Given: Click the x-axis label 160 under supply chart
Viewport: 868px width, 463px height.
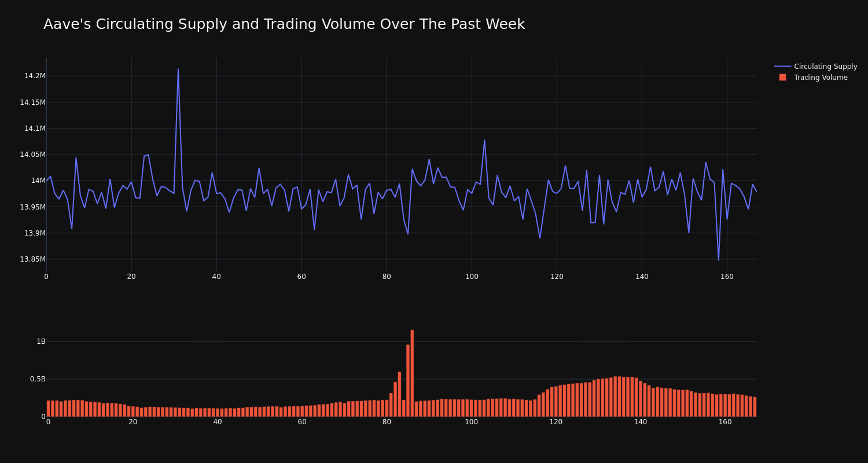Looking at the screenshot, I should click(x=727, y=277).
